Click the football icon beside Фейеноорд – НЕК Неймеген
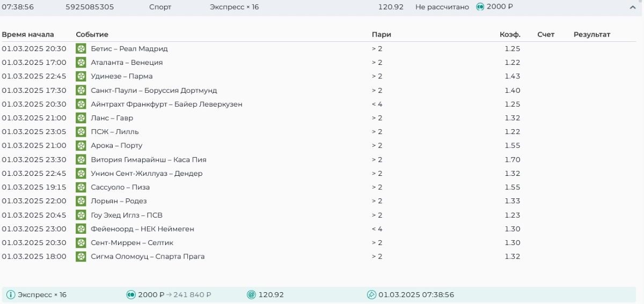Image resolution: width=644 pixels, height=304 pixels. coord(81,229)
